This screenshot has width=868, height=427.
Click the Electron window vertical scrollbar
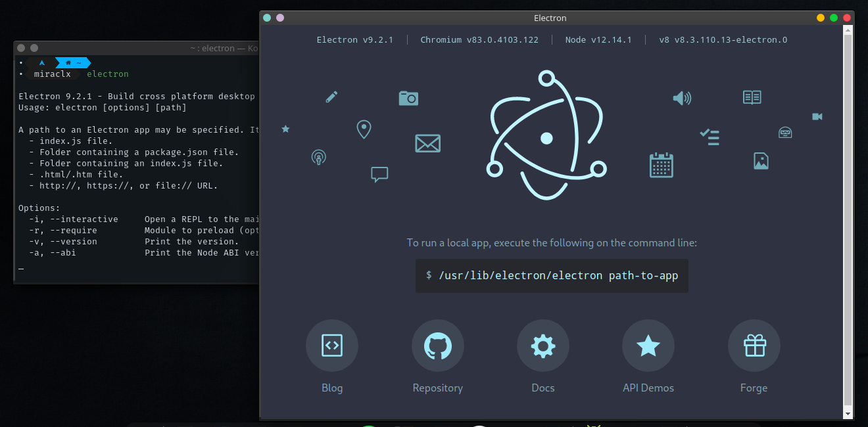pyautogui.click(x=848, y=221)
